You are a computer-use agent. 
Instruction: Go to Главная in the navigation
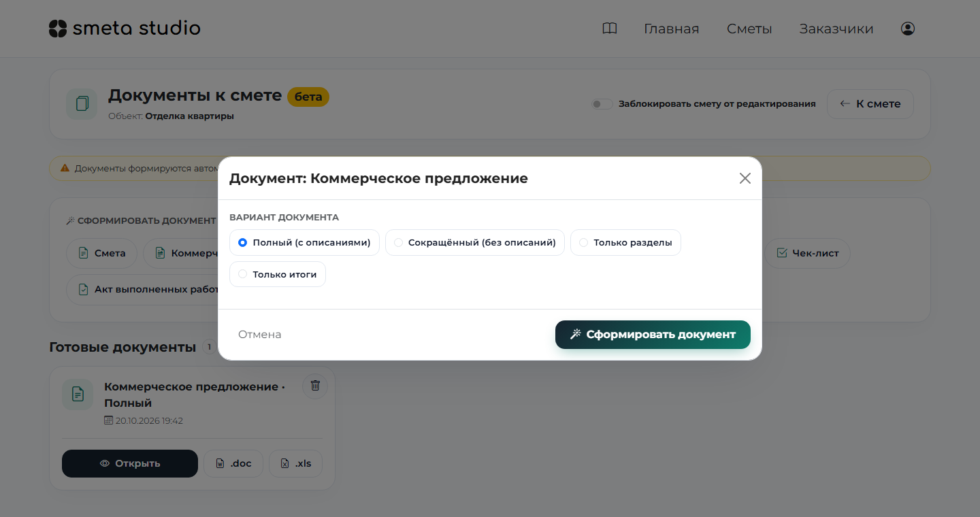672,29
